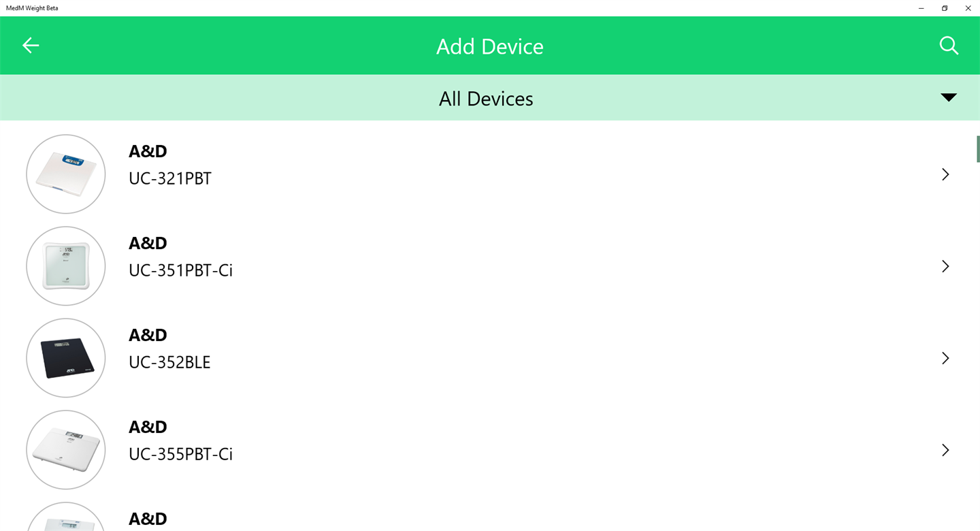Click the black UC-352BLE scale image
The width and height of the screenshot is (980, 531).
[x=66, y=358]
